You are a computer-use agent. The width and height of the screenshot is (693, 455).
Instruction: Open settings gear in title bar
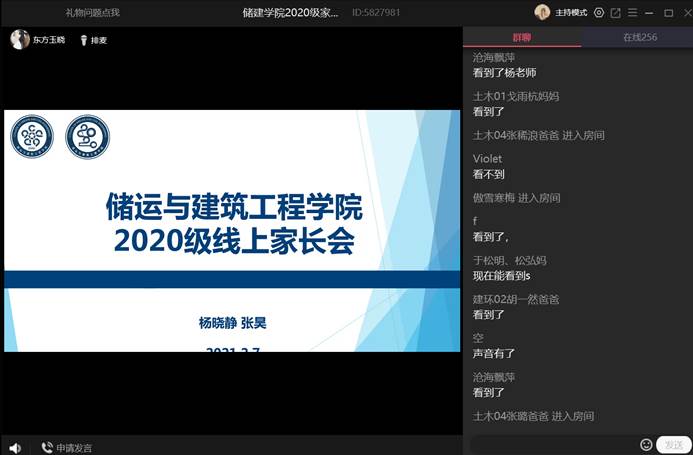[599, 13]
